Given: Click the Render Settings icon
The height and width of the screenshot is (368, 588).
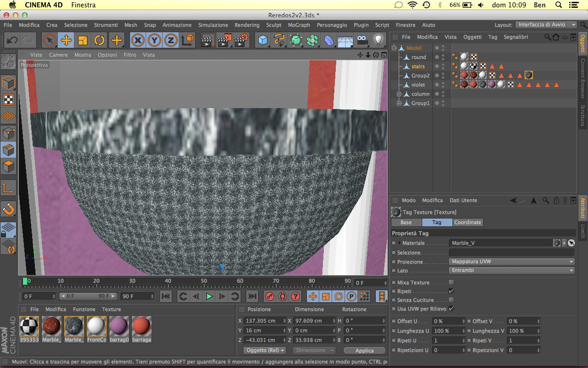Looking at the screenshot, I should point(242,40).
